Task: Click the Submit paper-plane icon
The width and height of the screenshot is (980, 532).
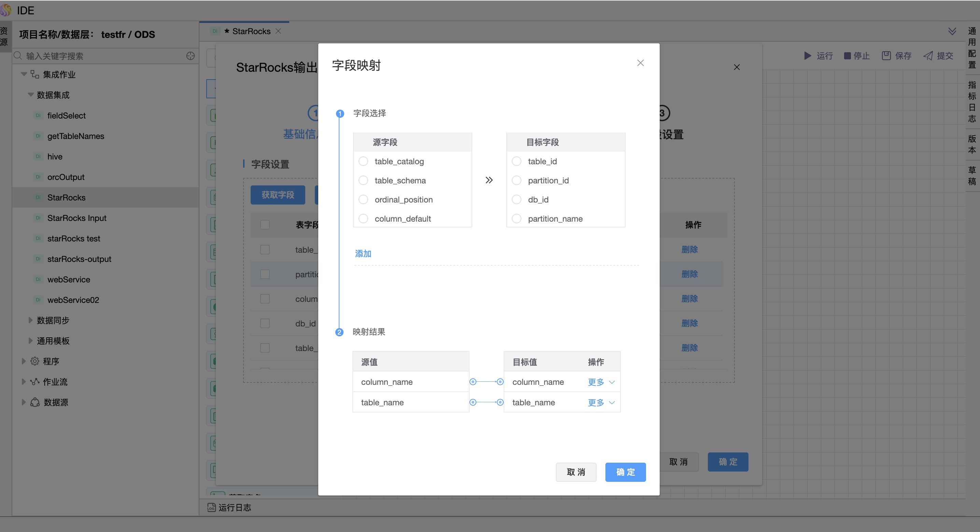Action: [928, 56]
